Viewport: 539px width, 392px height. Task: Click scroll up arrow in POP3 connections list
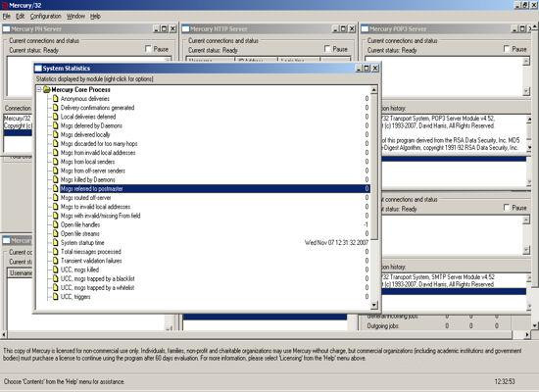[526, 62]
